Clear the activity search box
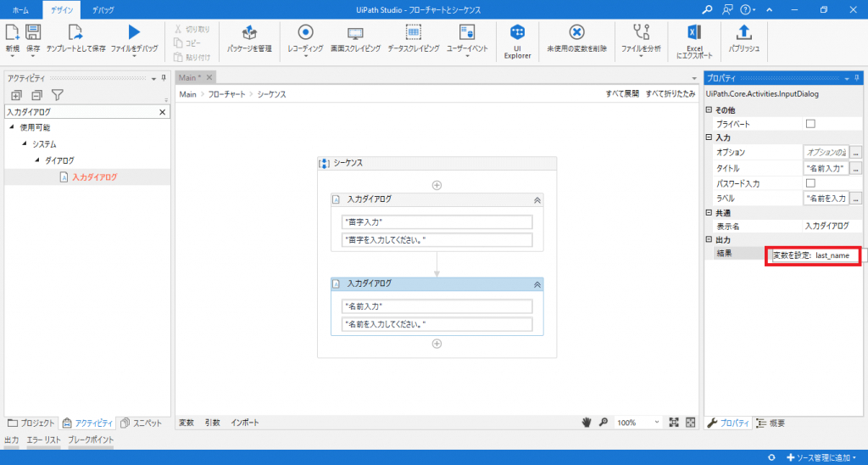This screenshot has width=868, height=465. (x=162, y=112)
